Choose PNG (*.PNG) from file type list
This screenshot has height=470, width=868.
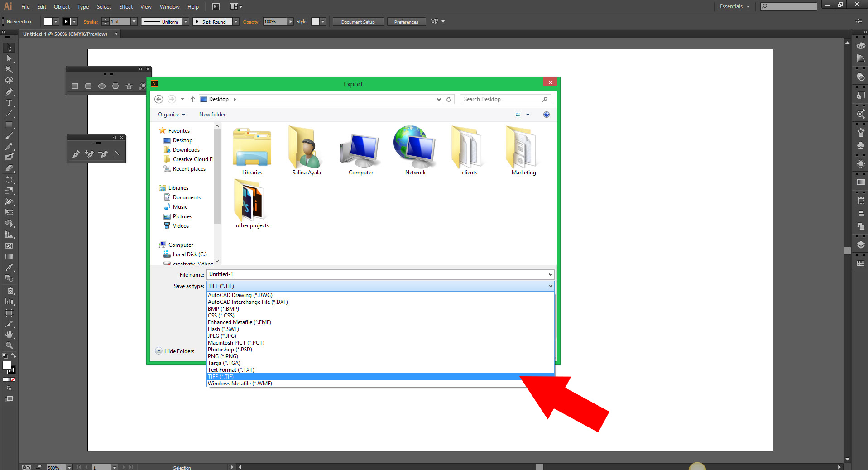coord(223,356)
